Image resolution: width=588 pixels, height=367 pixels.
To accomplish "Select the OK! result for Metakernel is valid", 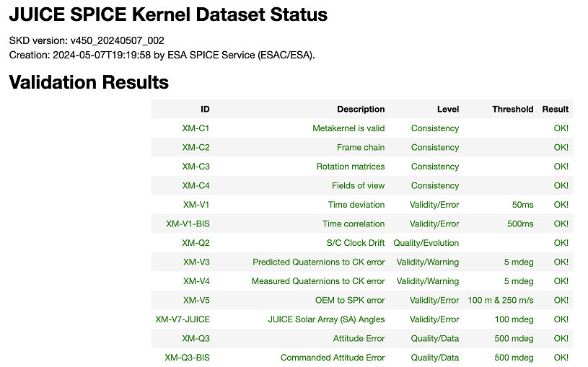I will (561, 128).
